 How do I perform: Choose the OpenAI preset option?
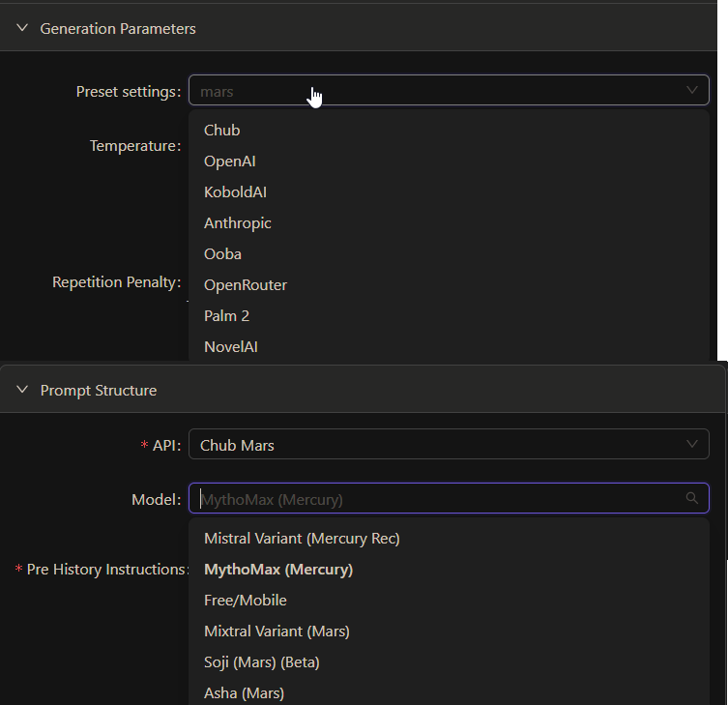click(230, 162)
